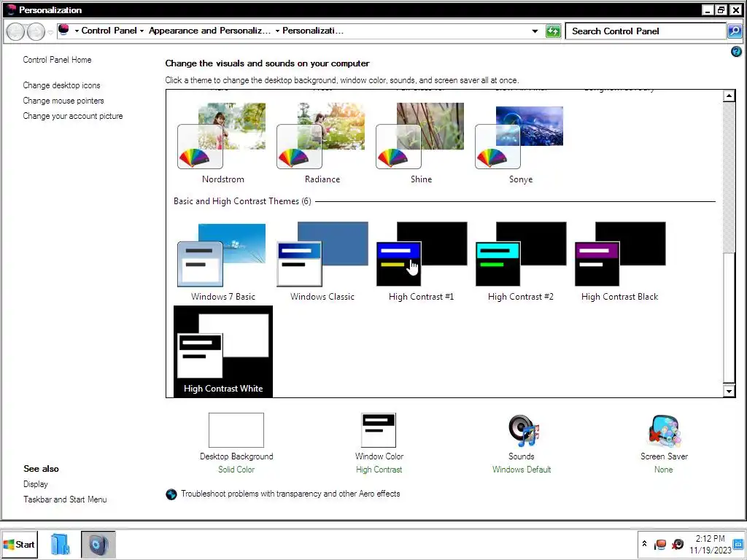The image size is (747, 560).
Task: Apply the Nordstrom theme
Action: [x=222, y=144]
